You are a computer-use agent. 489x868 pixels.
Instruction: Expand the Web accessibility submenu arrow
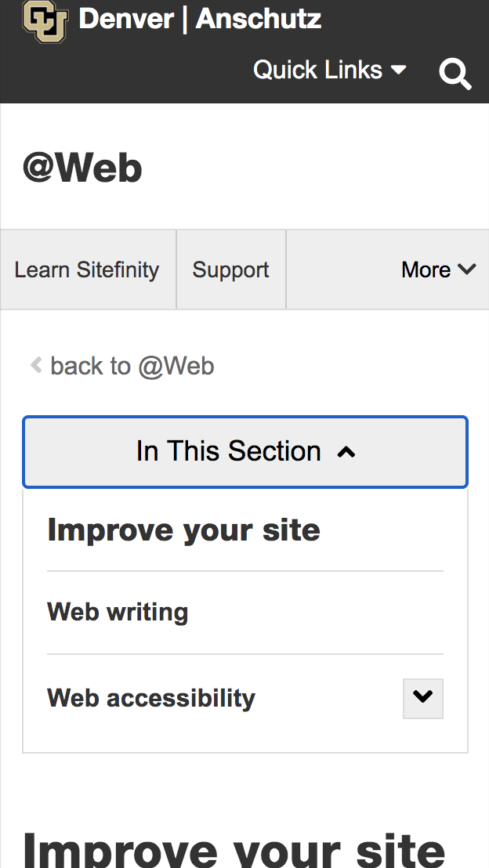pos(423,698)
